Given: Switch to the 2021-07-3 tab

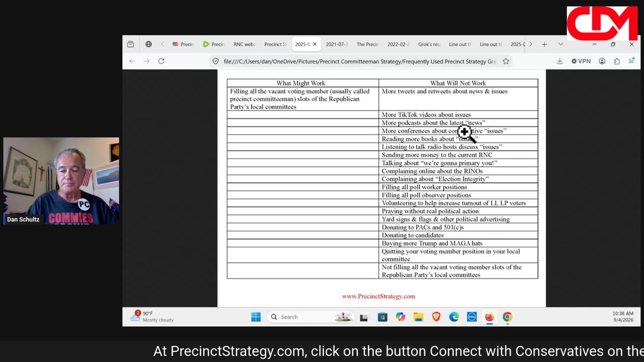Looking at the screenshot, I should pos(337,44).
